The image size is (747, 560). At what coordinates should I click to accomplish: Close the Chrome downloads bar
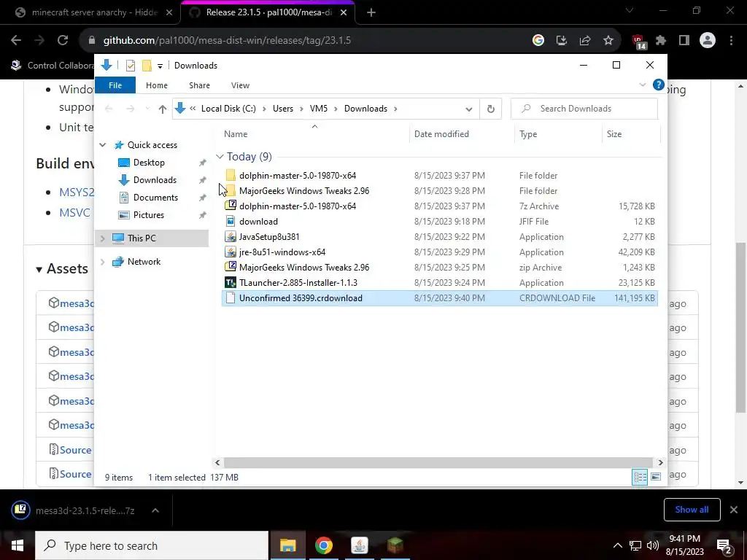(x=734, y=510)
